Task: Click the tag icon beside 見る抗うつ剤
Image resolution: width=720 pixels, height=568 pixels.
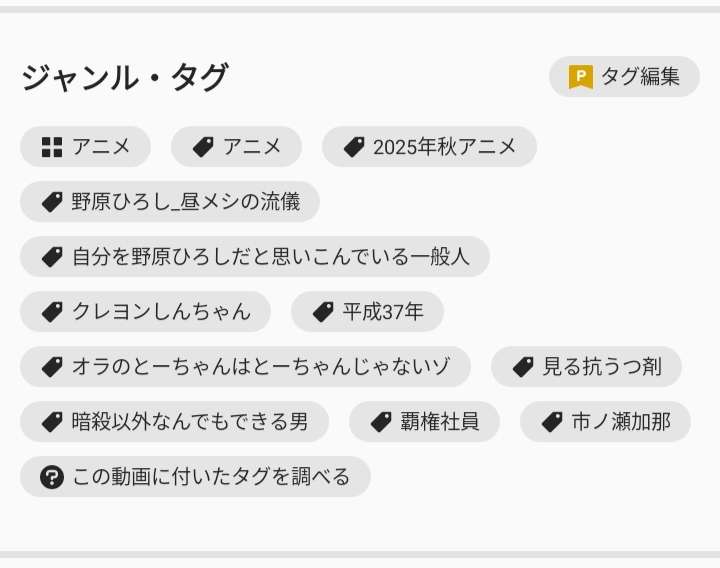Action: click(x=523, y=367)
